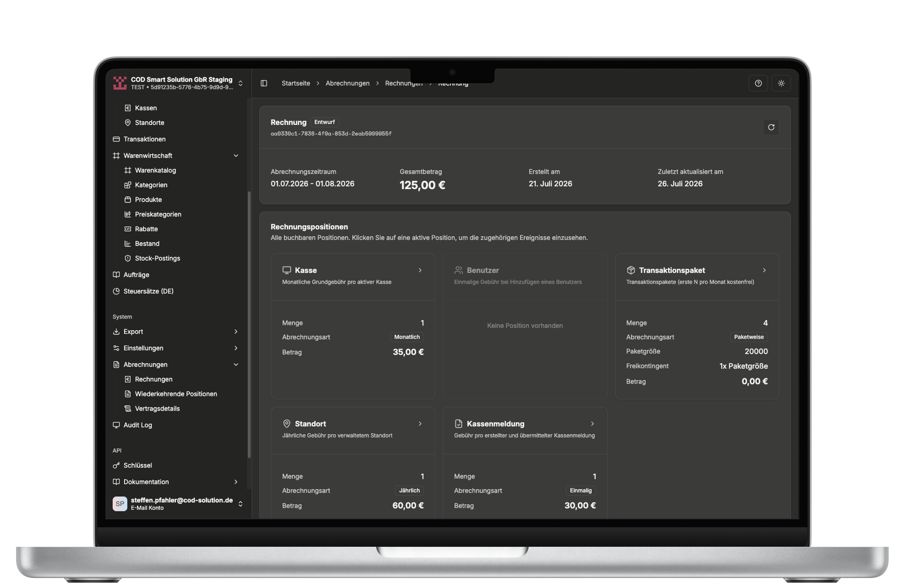The width and height of the screenshot is (905, 588).
Task: Click the Audit Log monitor icon
Action: coord(116,425)
